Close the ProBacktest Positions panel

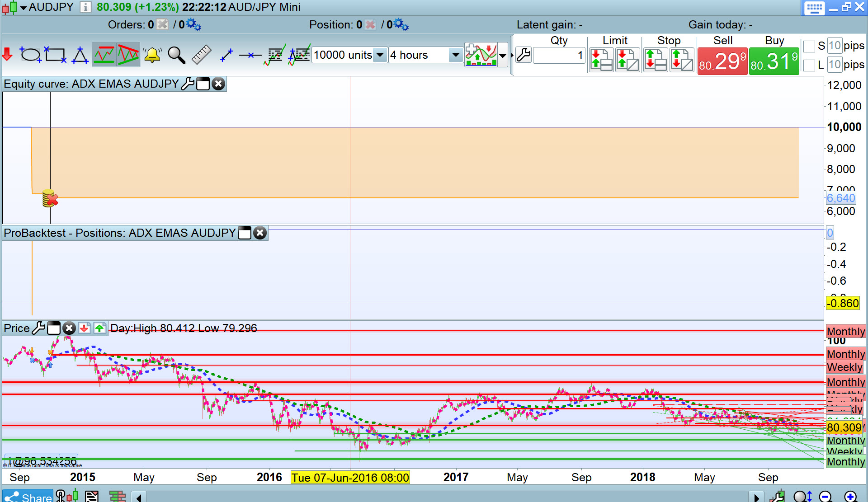[260, 233]
